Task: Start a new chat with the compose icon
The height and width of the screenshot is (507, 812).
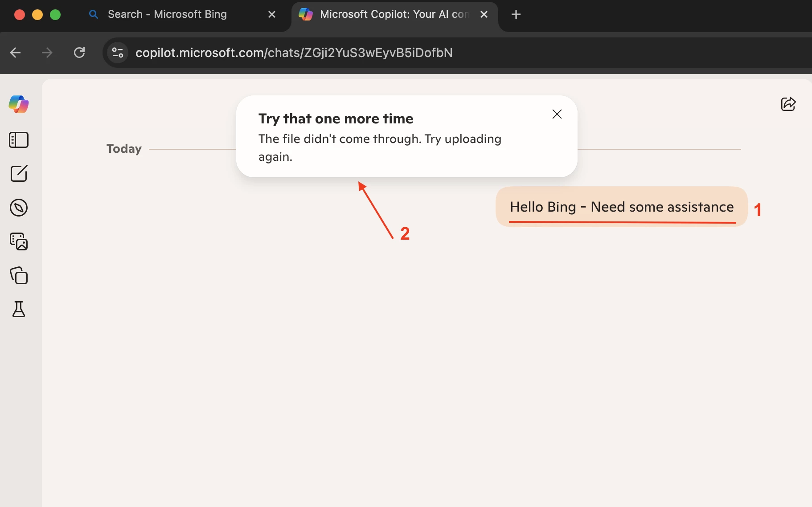Action: tap(19, 173)
